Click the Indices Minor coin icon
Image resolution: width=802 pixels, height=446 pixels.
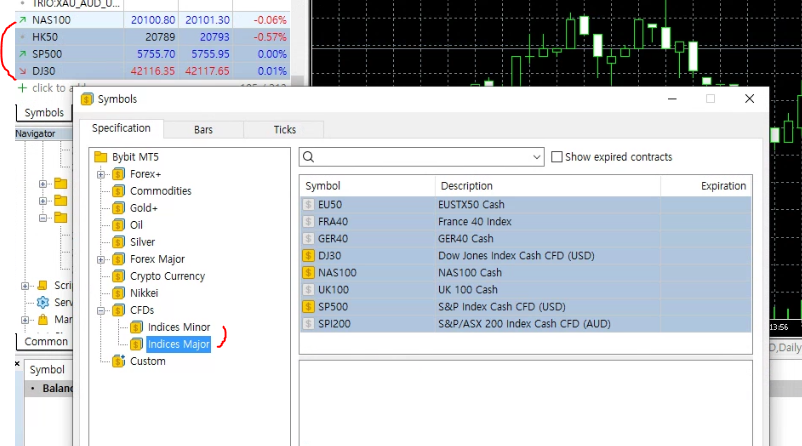click(x=136, y=327)
